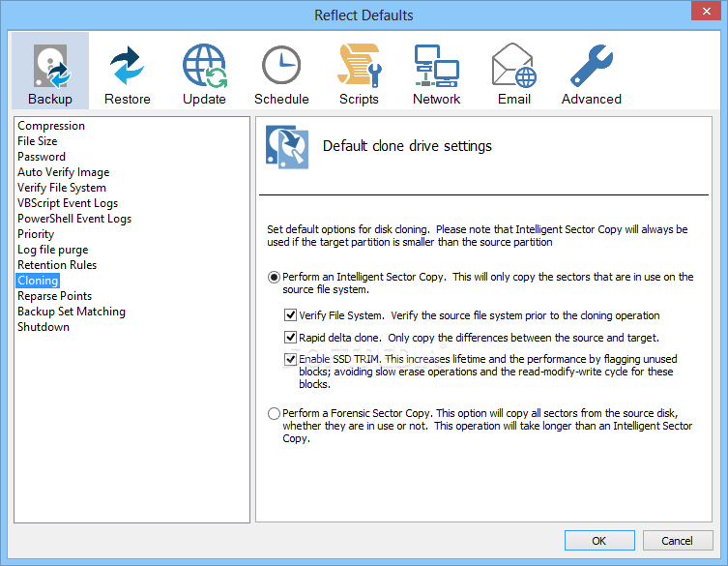This screenshot has height=566, width=728.
Task: Open the Schedule clock icon
Action: click(281, 65)
